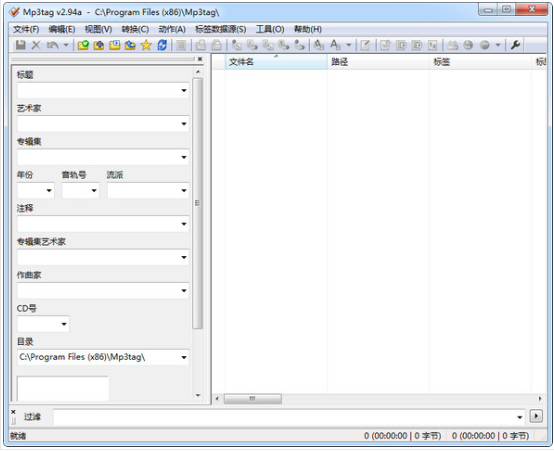Click the Tag to Filename converter icon

(237, 45)
